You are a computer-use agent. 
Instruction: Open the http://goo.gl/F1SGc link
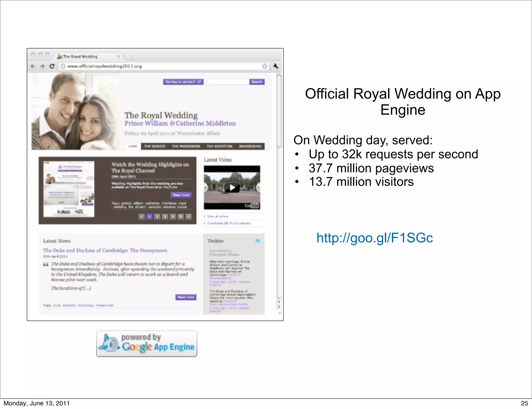[x=375, y=238]
